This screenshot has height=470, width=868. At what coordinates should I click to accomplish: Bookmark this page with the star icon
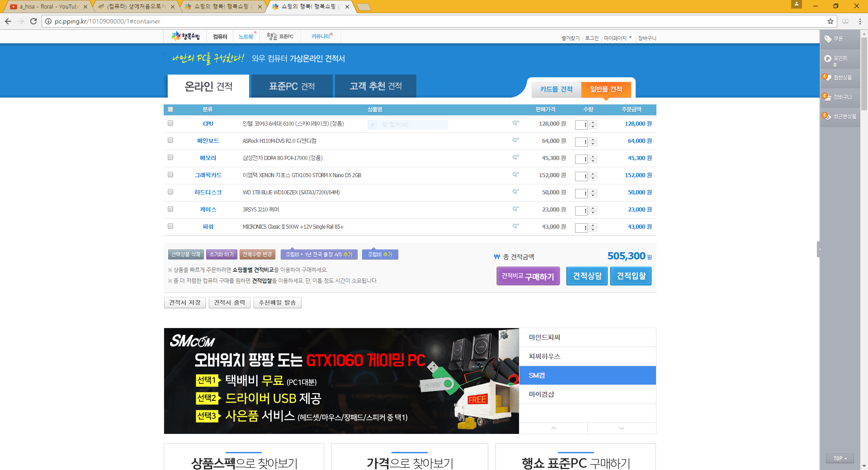(830, 21)
